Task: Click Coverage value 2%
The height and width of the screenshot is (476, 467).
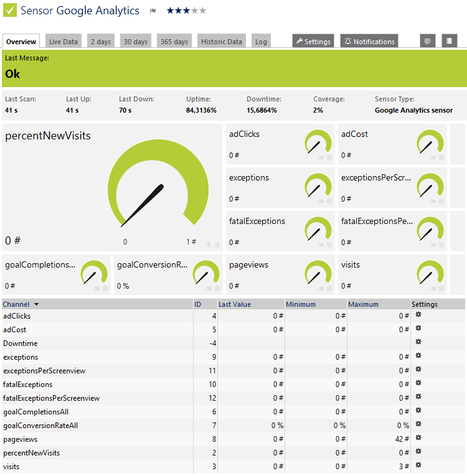Action: (x=318, y=110)
